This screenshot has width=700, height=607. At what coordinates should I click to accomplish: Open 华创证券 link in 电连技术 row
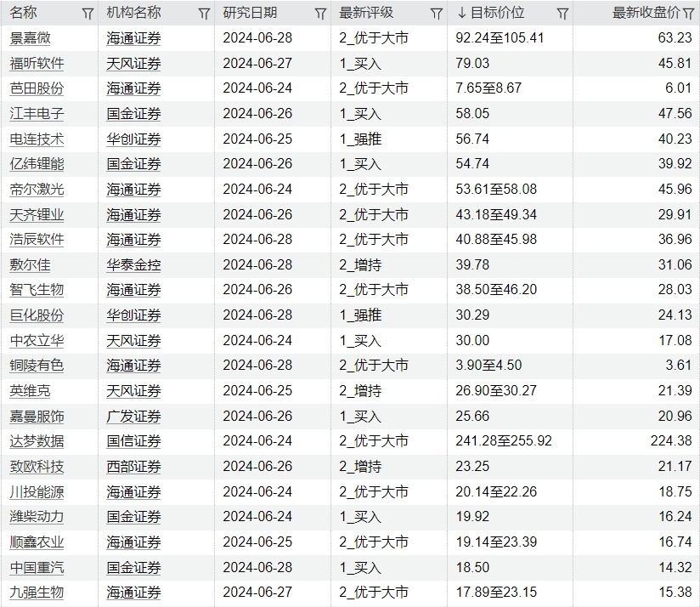(133, 139)
